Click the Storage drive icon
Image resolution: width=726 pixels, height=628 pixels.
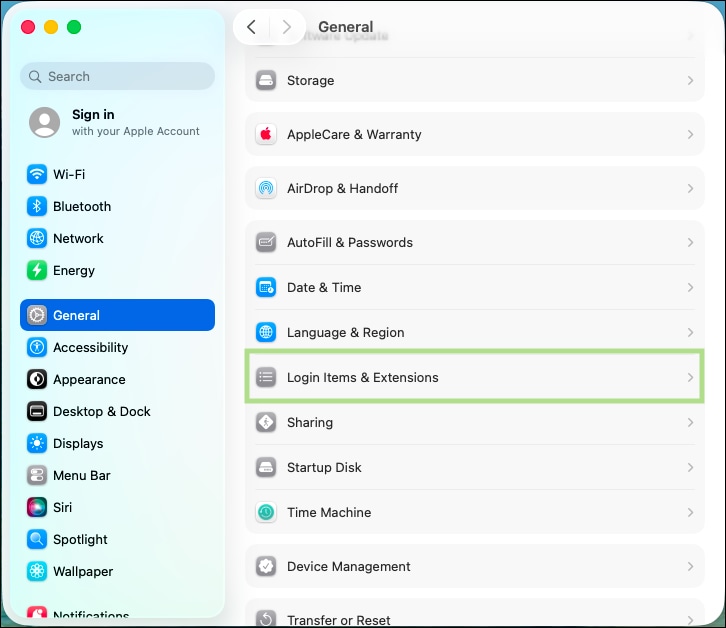coord(266,81)
